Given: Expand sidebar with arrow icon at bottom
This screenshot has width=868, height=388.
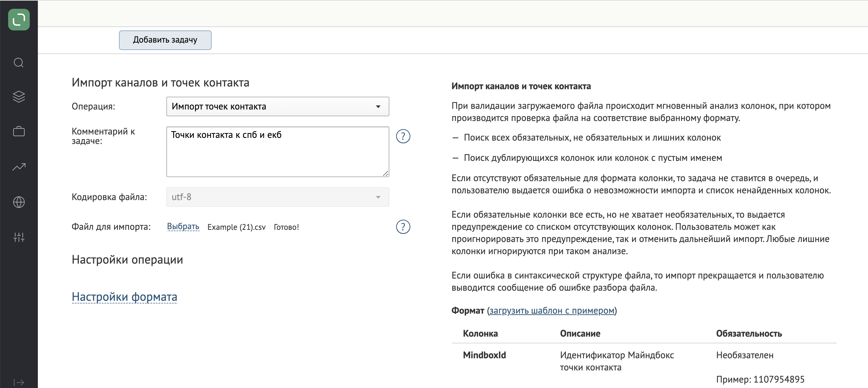Looking at the screenshot, I should [19, 382].
